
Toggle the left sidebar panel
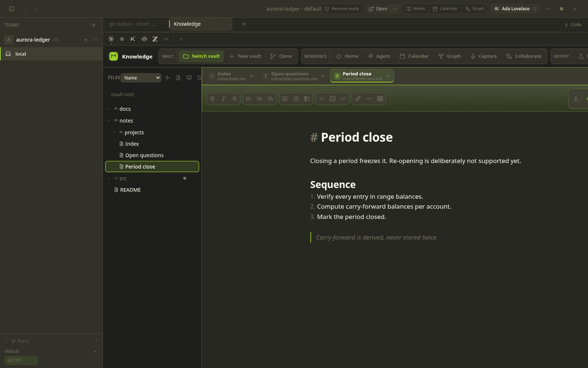[12, 9]
